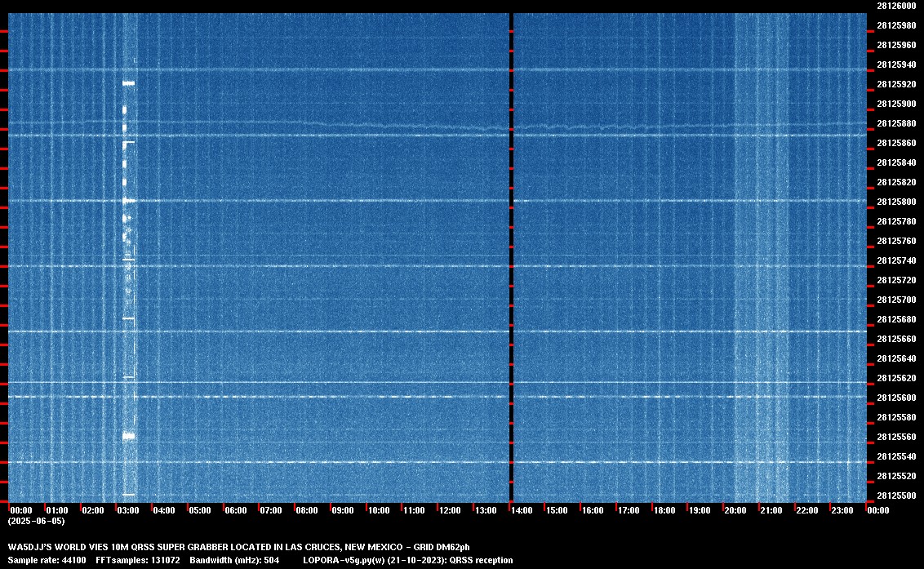Click the FFTsamples: 131072 text

point(138,560)
